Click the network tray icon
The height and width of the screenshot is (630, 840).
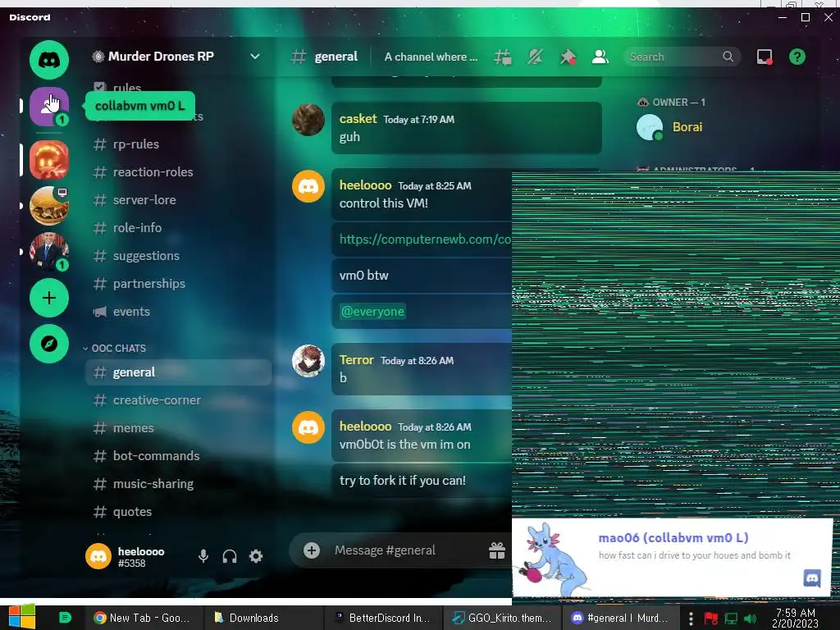(x=731, y=619)
